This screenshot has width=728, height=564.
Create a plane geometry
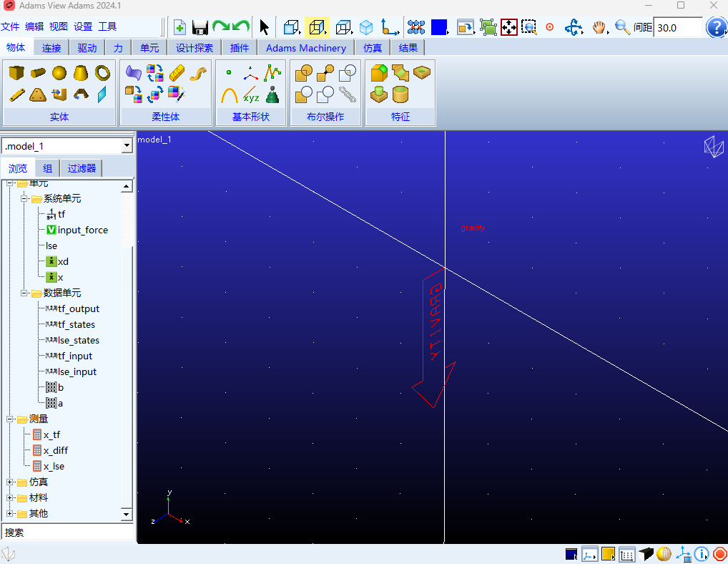102,94
